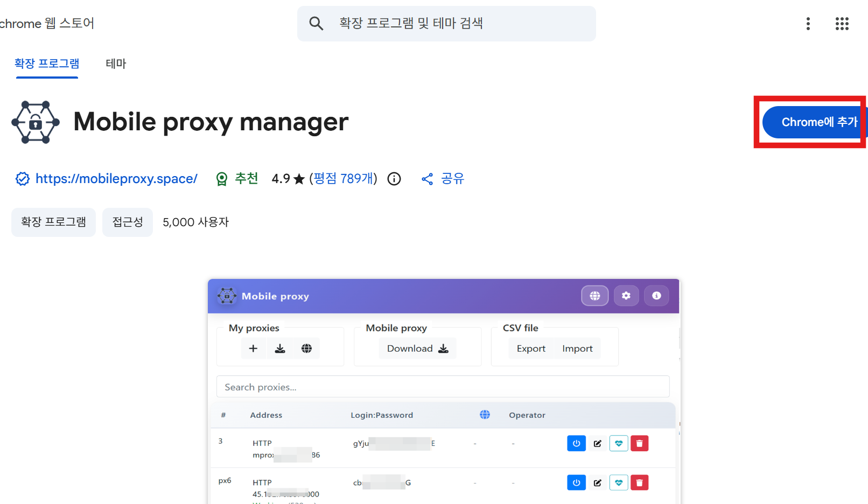The width and height of the screenshot is (868, 504).
Task: Open the Google apps grid
Action: click(x=842, y=24)
